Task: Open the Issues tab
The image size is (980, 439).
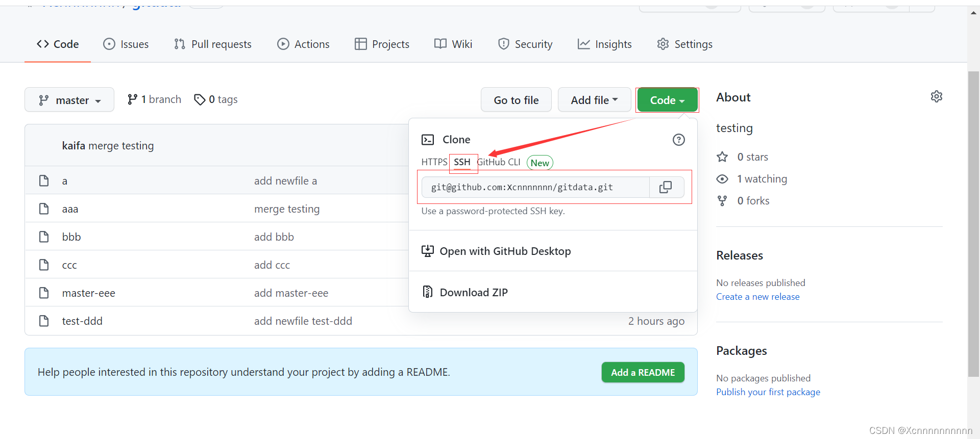Action: point(126,44)
